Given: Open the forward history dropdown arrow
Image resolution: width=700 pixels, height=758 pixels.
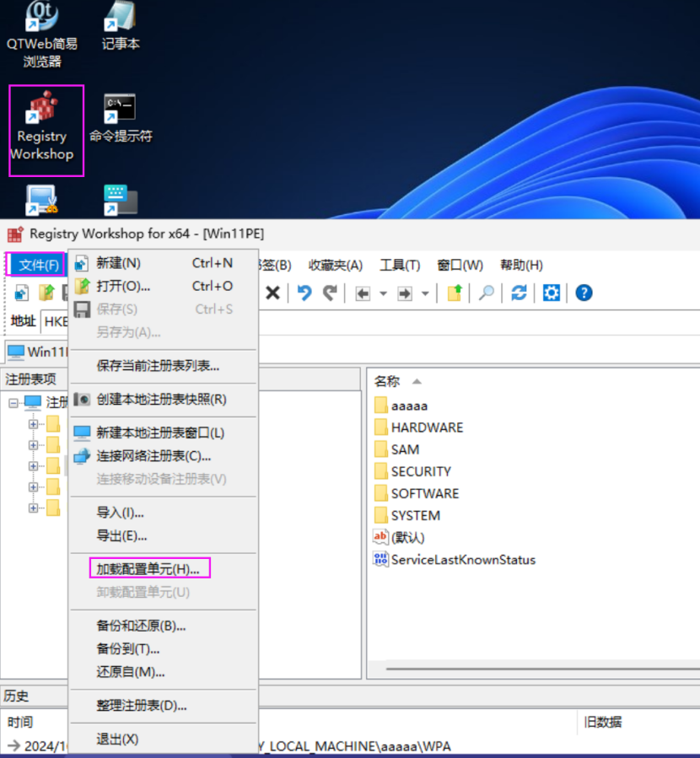Looking at the screenshot, I should click(x=425, y=293).
